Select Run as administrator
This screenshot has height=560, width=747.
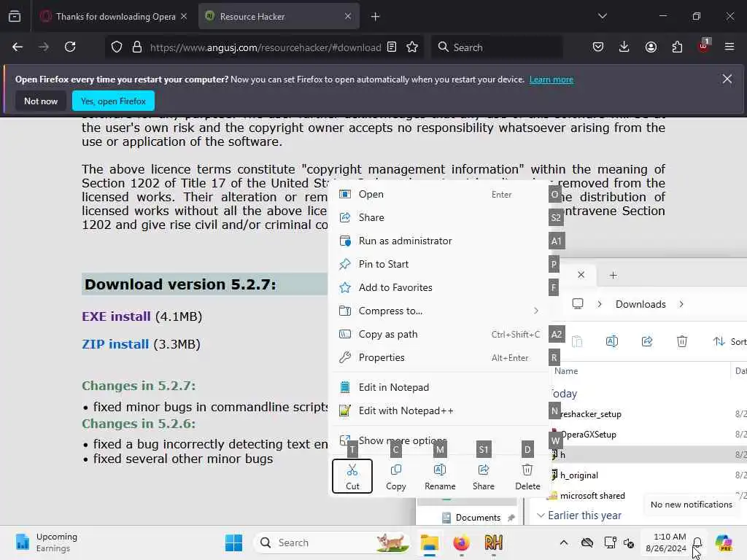click(440, 241)
